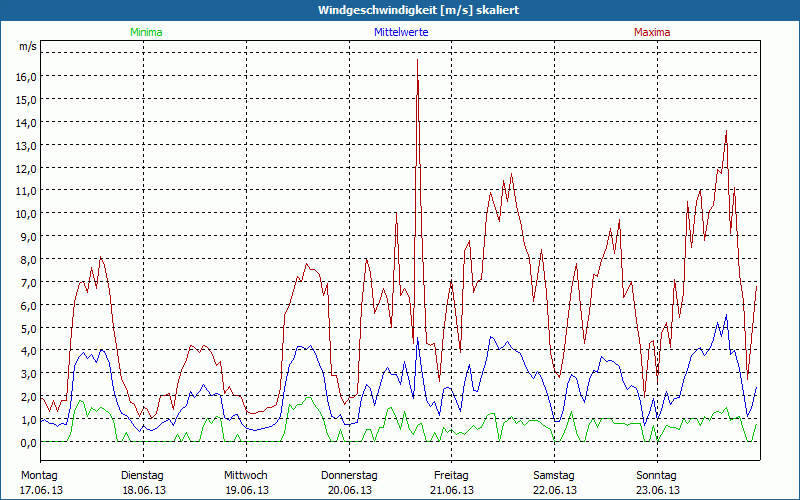Click the 9,0 y-axis value

[x=30, y=237]
